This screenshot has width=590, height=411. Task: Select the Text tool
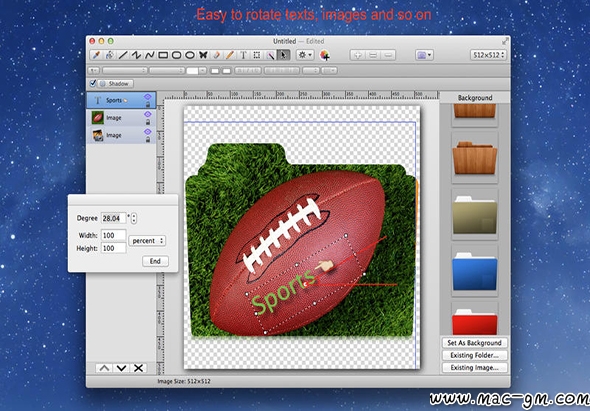click(243, 55)
